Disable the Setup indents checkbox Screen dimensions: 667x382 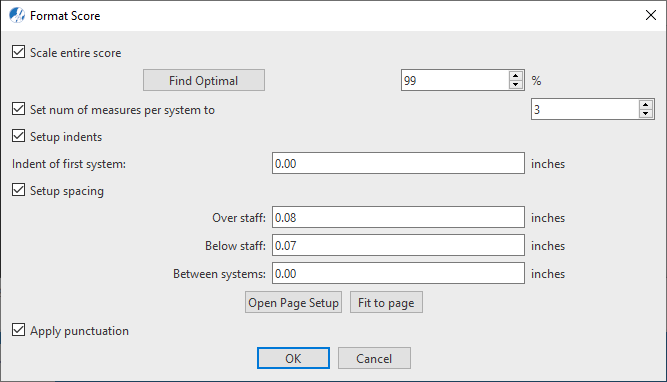(x=18, y=136)
